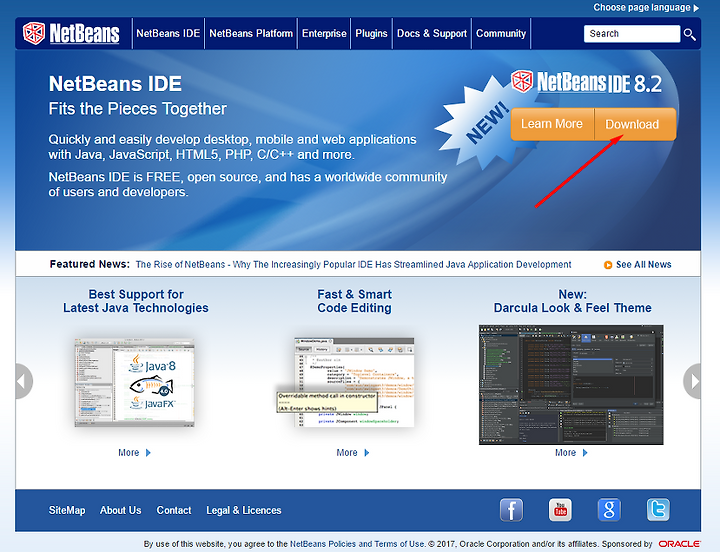Screen dimensions: 720x552
Task: Open the NetBeans Platform menu
Action: point(251,34)
